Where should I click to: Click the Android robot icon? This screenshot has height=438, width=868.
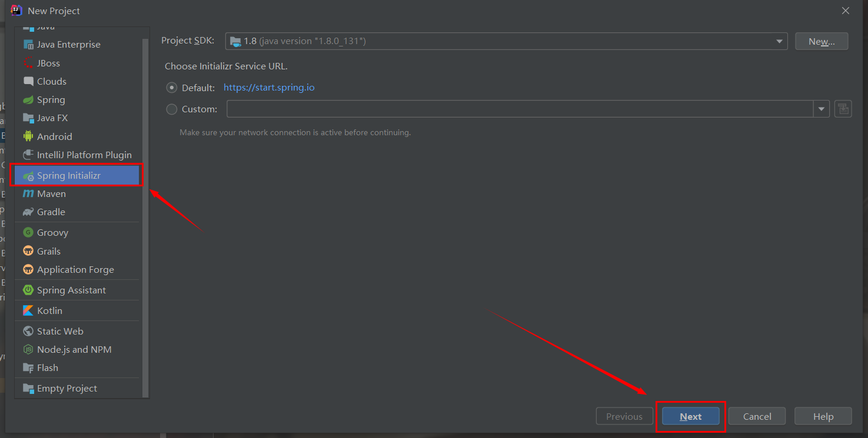point(28,136)
